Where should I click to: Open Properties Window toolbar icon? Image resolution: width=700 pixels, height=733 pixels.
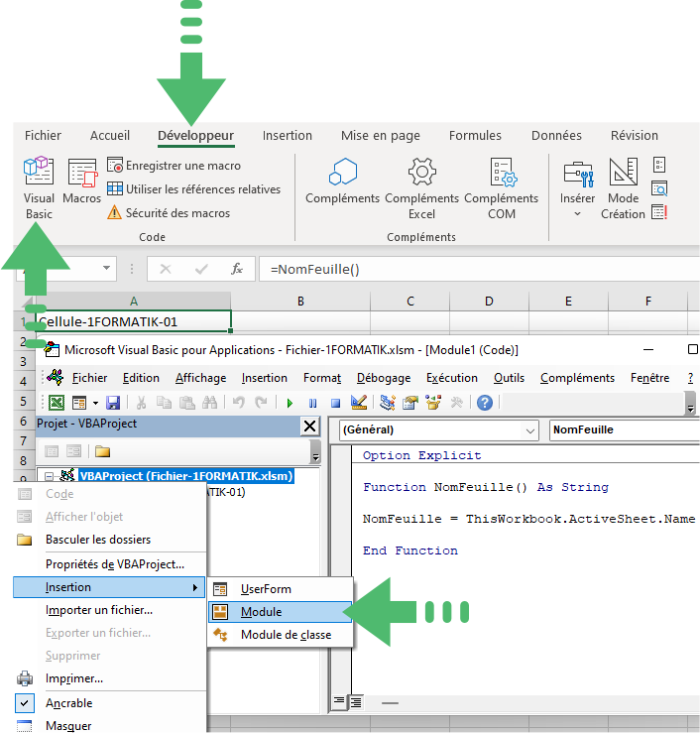pyautogui.click(x=410, y=402)
